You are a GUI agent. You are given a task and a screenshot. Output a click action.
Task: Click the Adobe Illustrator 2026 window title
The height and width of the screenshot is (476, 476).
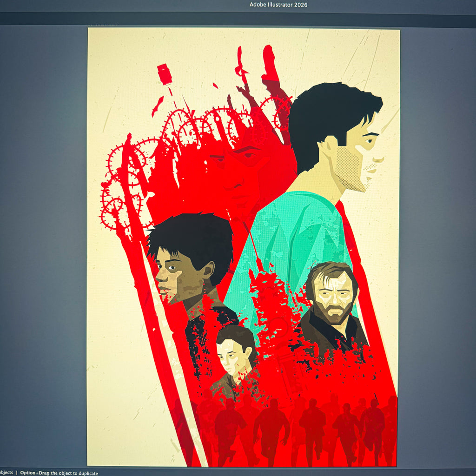click(278, 5)
